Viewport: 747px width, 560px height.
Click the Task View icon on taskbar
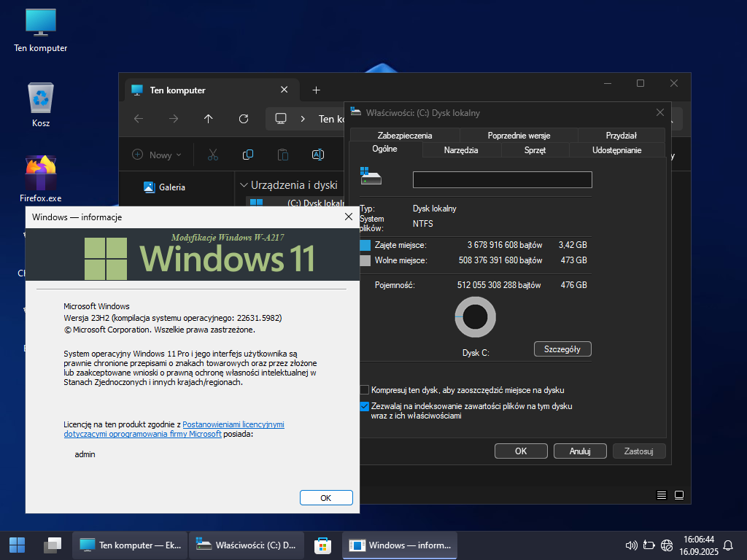pos(52,545)
